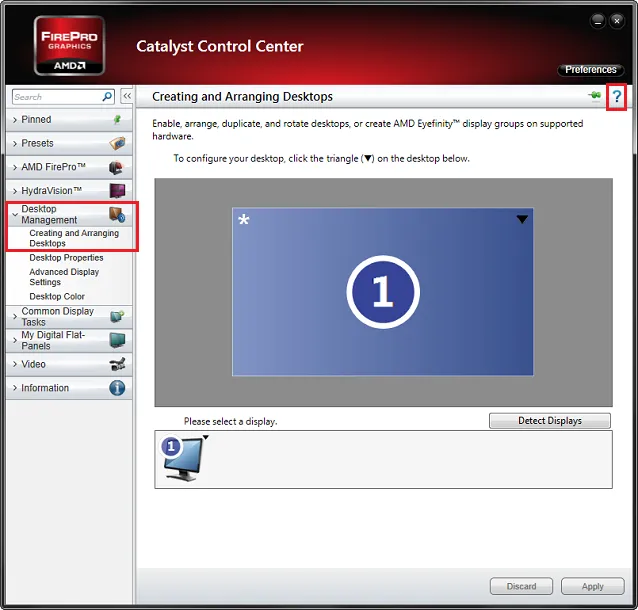The height and width of the screenshot is (610, 638).
Task: Expand the Common Display Tasks section
Action: [57, 316]
